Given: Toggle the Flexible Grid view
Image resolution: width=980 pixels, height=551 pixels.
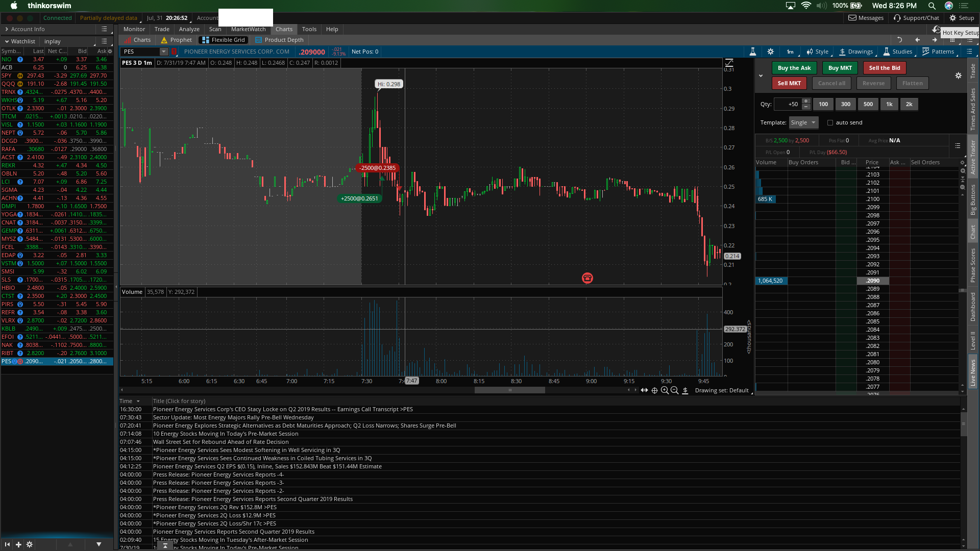Looking at the screenshot, I should [x=224, y=40].
